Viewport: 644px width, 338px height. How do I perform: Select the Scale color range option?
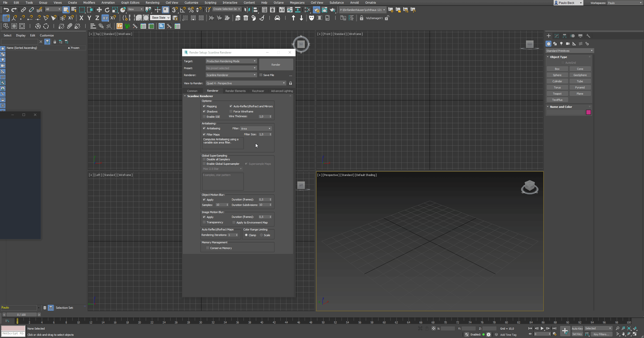[262, 235]
